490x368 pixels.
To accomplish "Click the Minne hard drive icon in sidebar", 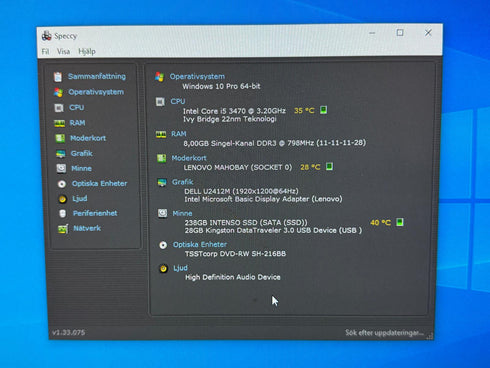I will (61, 168).
